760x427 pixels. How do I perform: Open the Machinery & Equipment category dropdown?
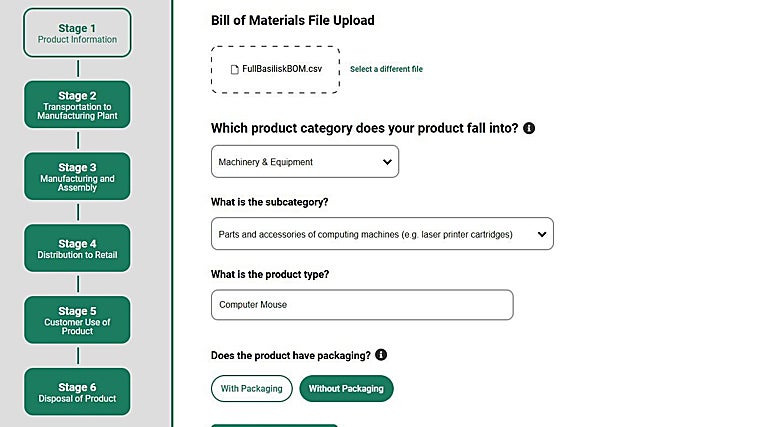click(304, 162)
